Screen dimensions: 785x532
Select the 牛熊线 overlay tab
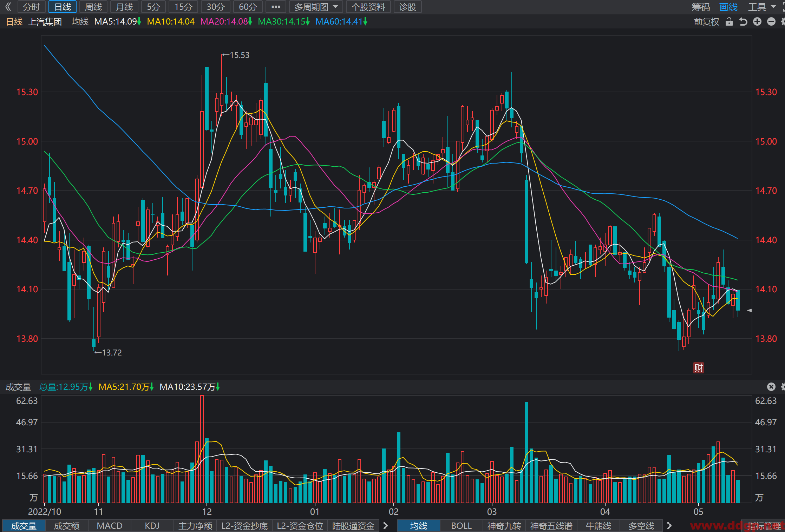[598, 526]
